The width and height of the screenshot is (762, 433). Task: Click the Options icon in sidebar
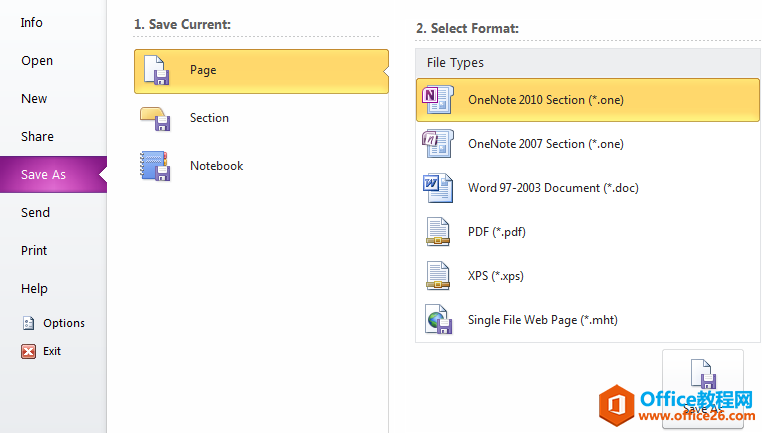[x=29, y=323]
